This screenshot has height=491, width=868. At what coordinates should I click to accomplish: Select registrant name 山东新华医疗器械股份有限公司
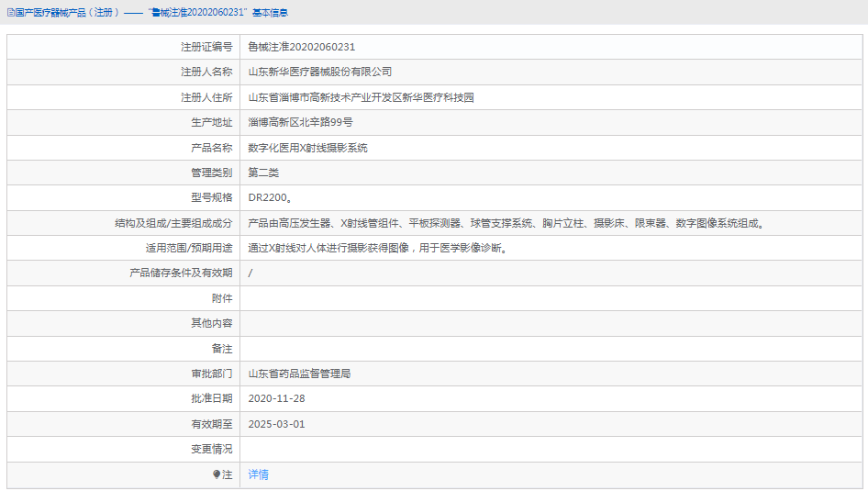pyautogui.click(x=320, y=72)
